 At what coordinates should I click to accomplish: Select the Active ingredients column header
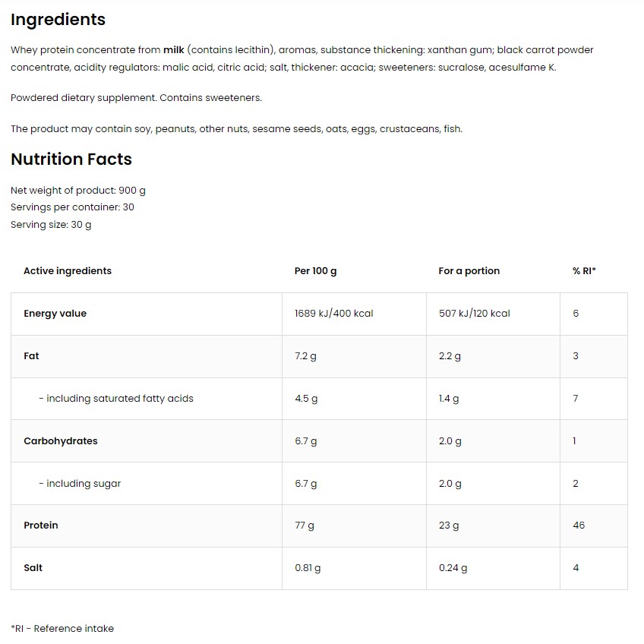[68, 270]
